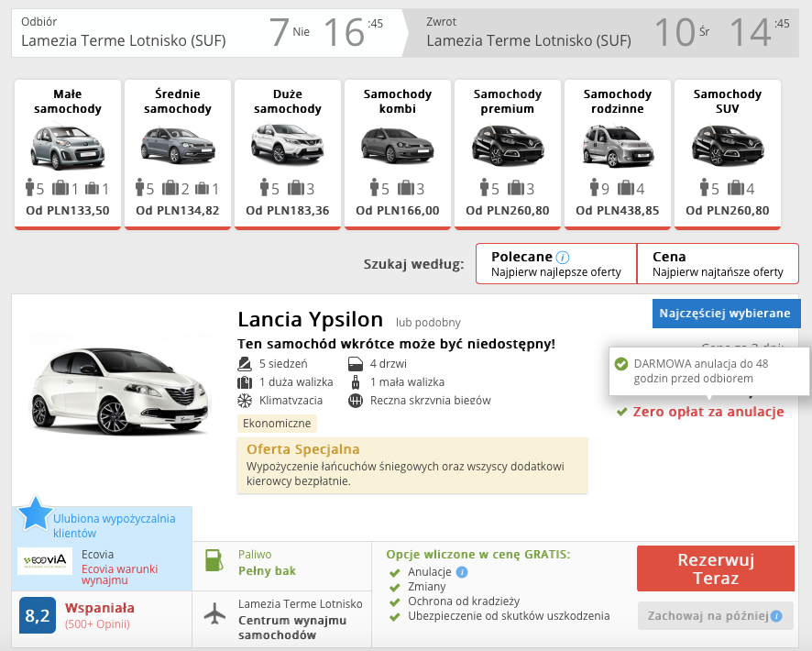Click the airplane pickup location icon
This screenshot has height=651, width=812.
pyautogui.click(x=214, y=613)
